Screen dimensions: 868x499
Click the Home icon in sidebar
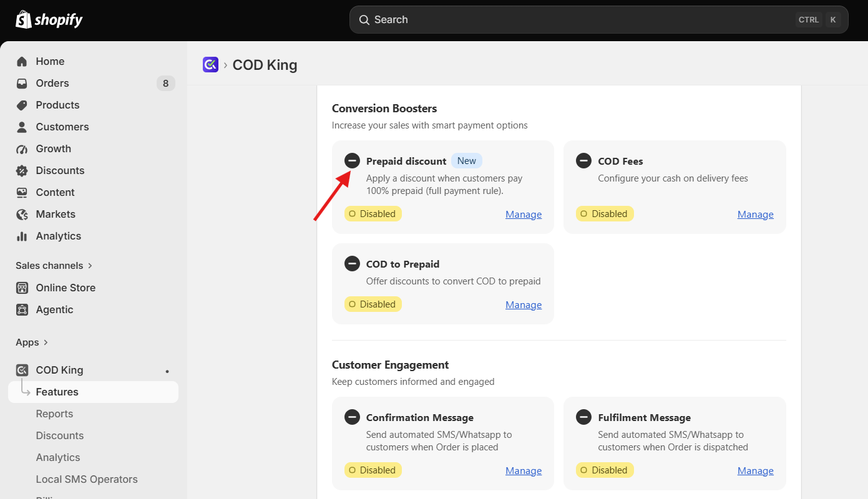pyautogui.click(x=22, y=61)
